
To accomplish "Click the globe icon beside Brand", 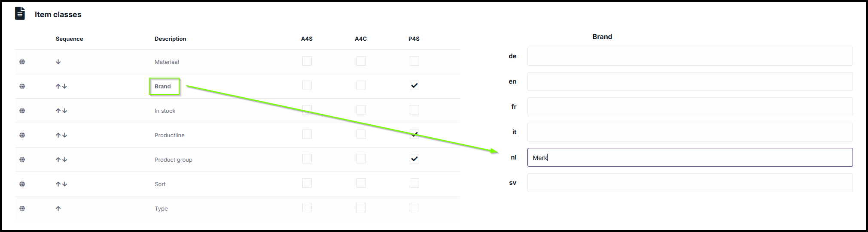I will [22, 86].
